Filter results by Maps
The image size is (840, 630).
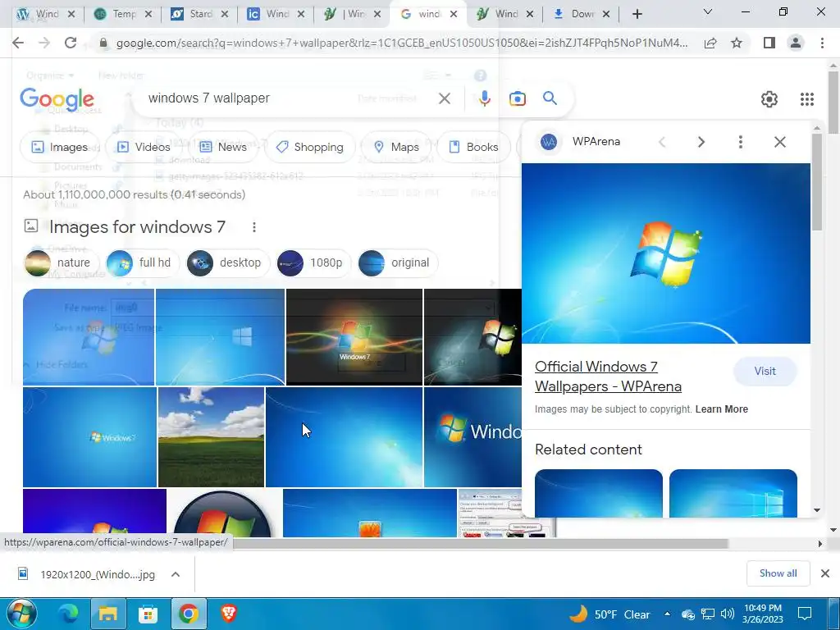(396, 147)
